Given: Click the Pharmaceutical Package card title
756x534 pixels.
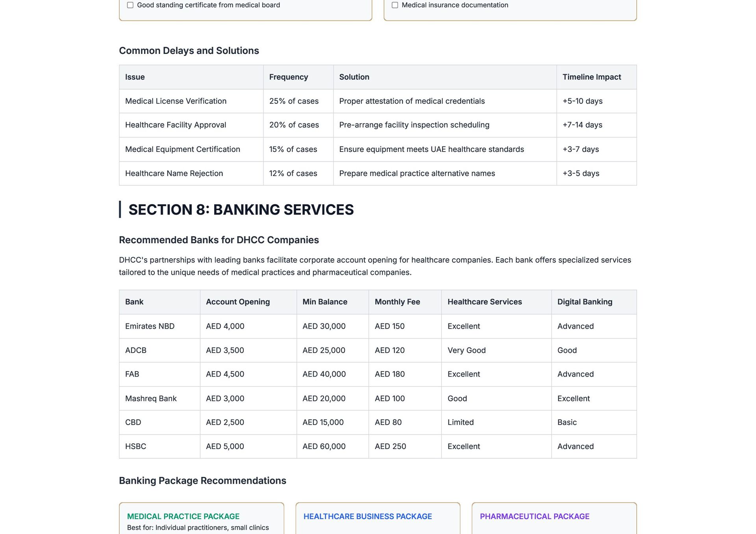Looking at the screenshot, I should click(534, 516).
